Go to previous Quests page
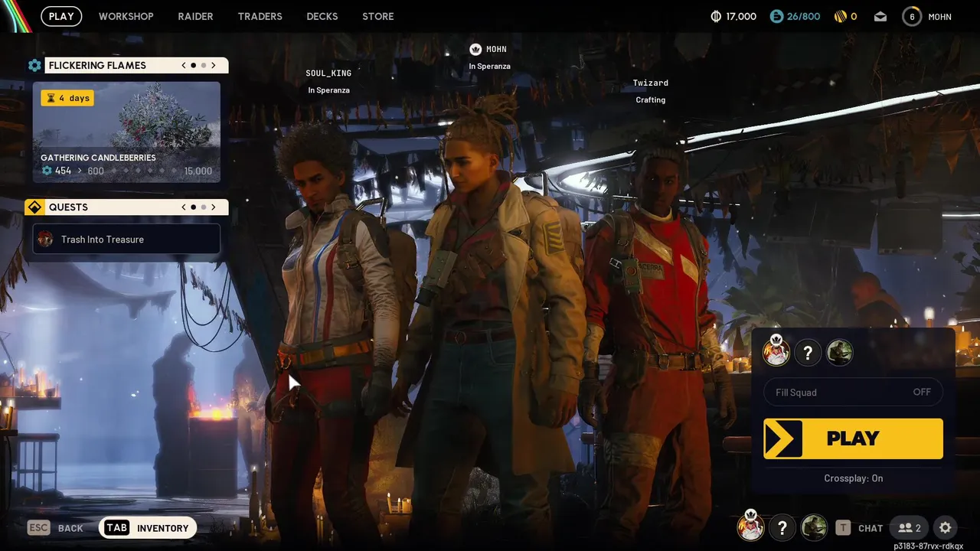This screenshot has height=551, width=980. point(184,207)
